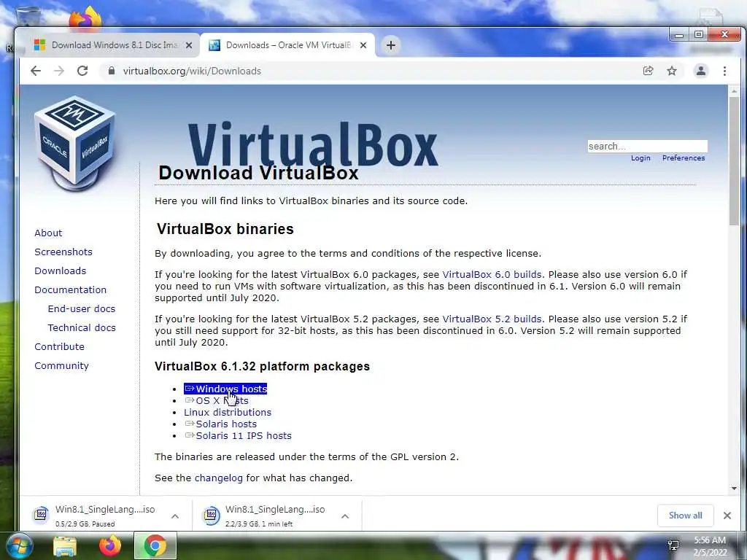This screenshot has width=747, height=560.
Task: Open the Preferences link
Action: pos(683,158)
